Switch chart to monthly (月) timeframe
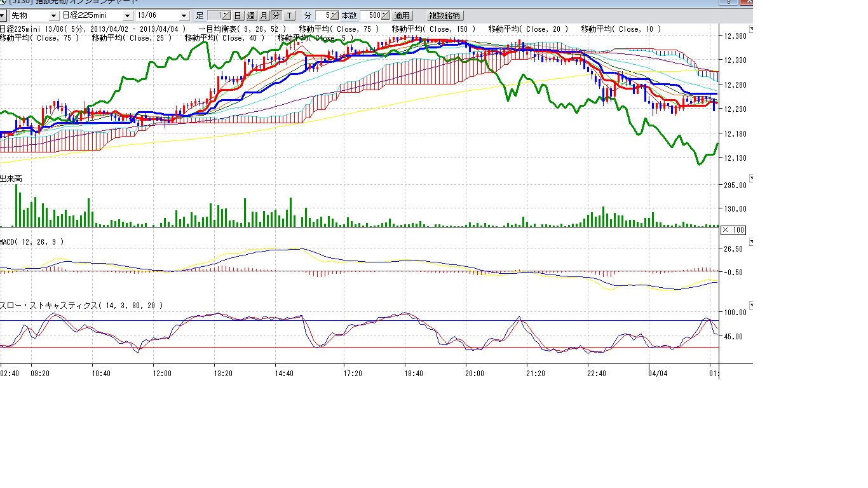The width and height of the screenshot is (868, 488). click(x=263, y=15)
